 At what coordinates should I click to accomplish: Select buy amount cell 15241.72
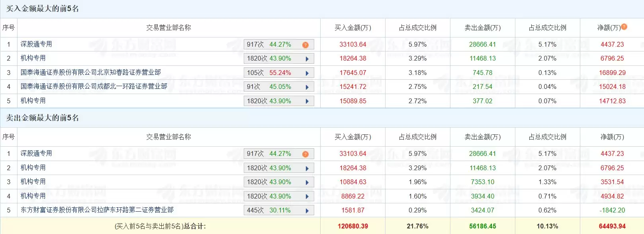tap(353, 87)
